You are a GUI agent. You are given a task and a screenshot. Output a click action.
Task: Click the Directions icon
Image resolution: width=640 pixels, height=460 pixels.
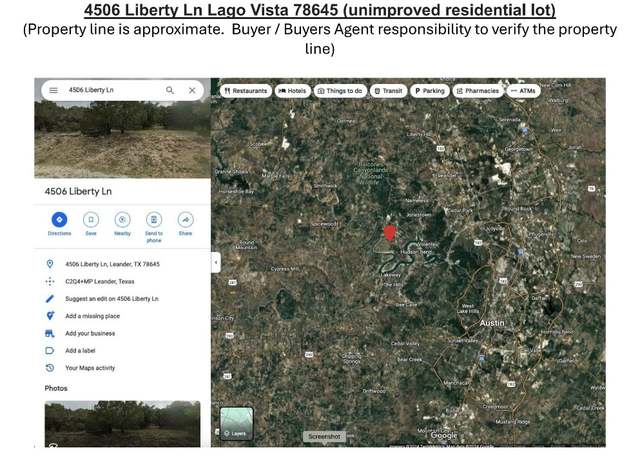point(59,220)
